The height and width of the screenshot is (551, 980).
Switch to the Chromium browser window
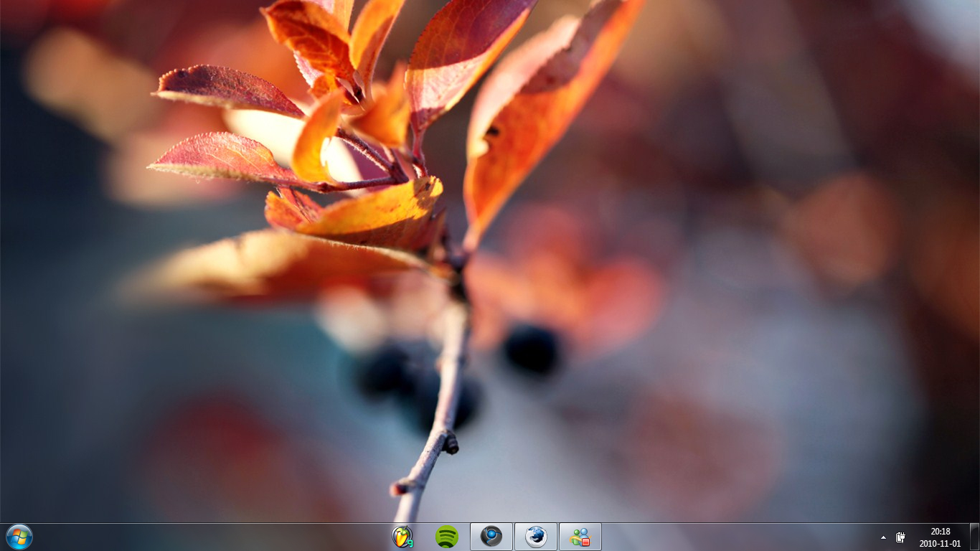point(491,537)
